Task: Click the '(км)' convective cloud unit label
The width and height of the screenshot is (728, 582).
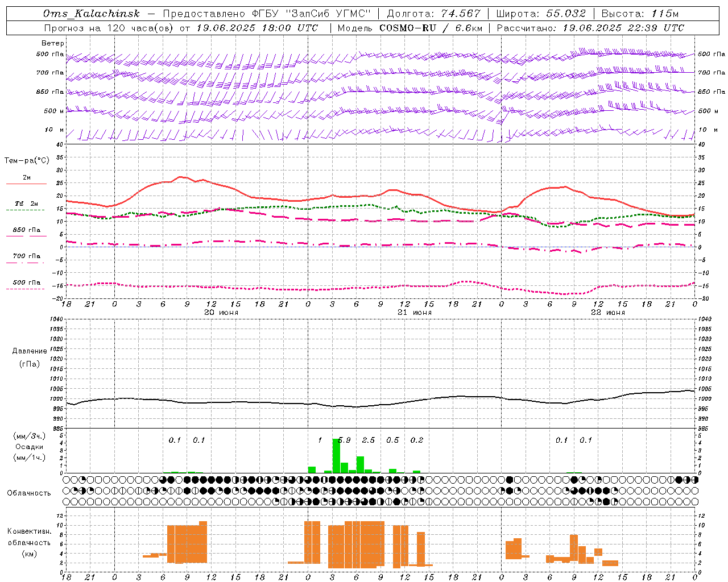Action: point(29,554)
